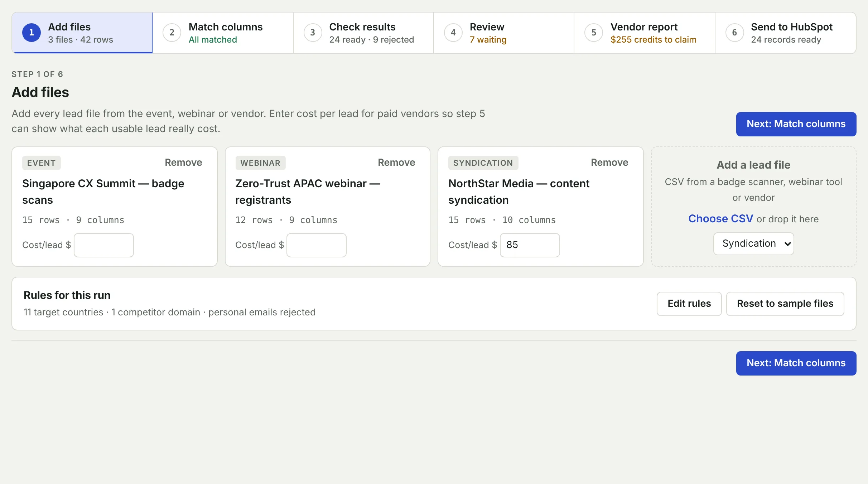Screen dimensions: 868x484
Task: Click NorthStar Media content syndication title
Action: point(519,192)
